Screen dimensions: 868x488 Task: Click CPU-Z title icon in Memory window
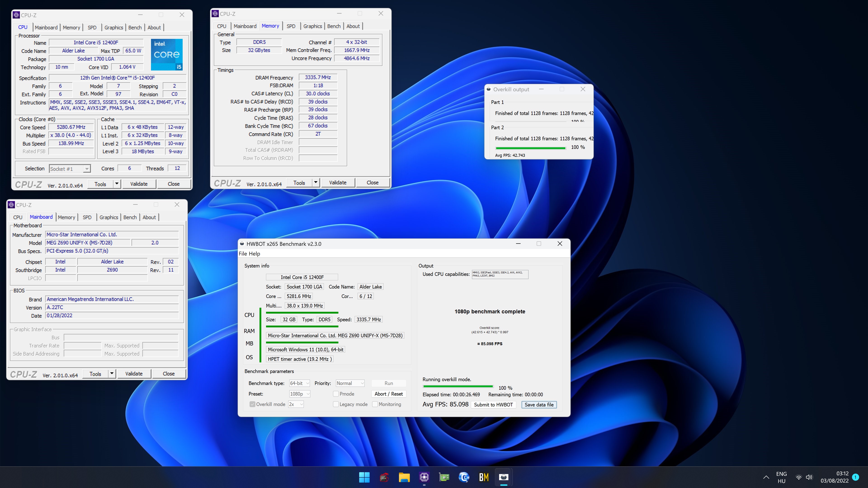(x=215, y=14)
